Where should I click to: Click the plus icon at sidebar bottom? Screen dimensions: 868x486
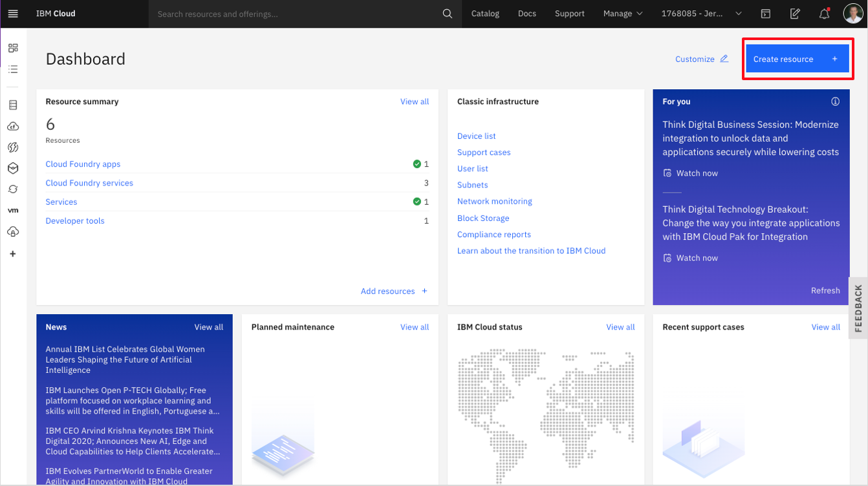pos(13,254)
